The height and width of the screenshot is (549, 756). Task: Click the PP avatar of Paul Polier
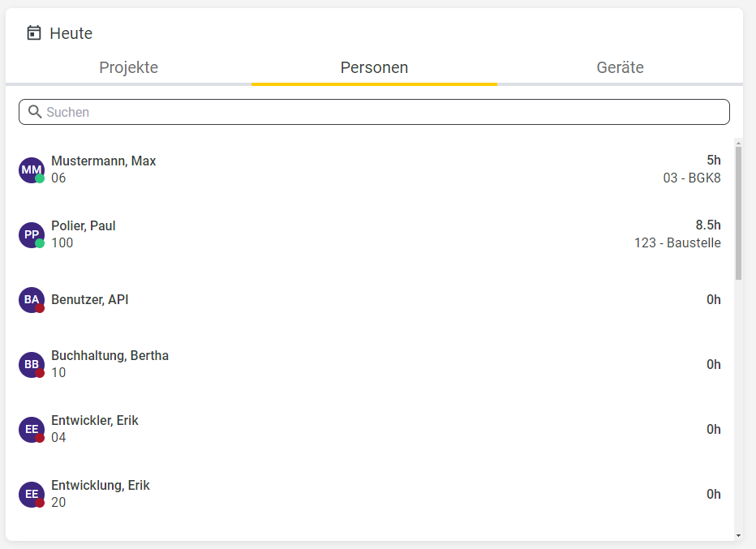[32, 234]
